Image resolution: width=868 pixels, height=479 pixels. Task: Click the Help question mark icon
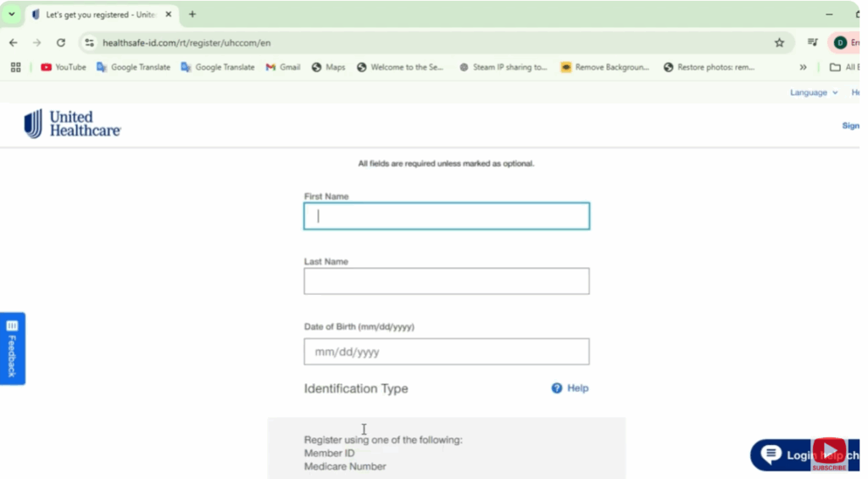pos(557,388)
